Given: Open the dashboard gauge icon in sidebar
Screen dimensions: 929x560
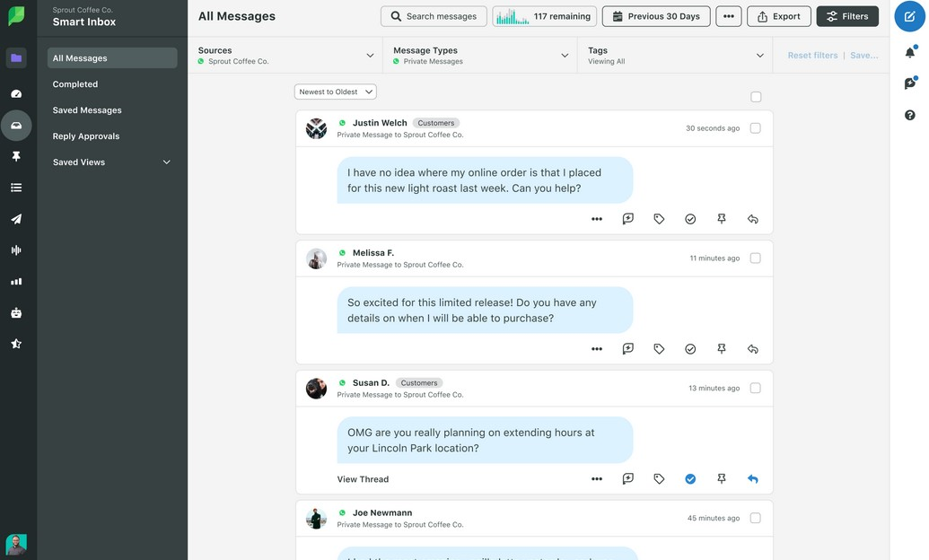Looking at the screenshot, I should (x=16, y=93).
